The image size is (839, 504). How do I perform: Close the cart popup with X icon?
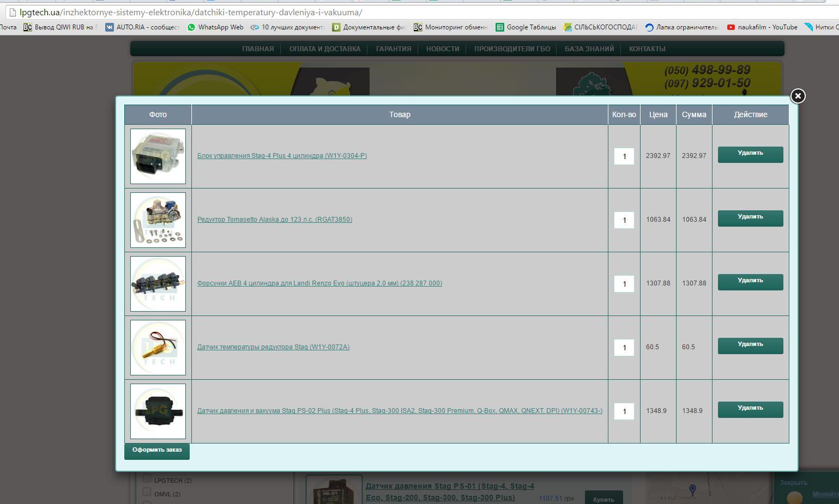coord(798,96)
